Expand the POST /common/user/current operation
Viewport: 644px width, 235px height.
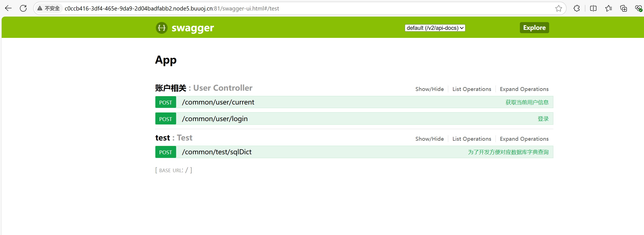click(218, 102)
